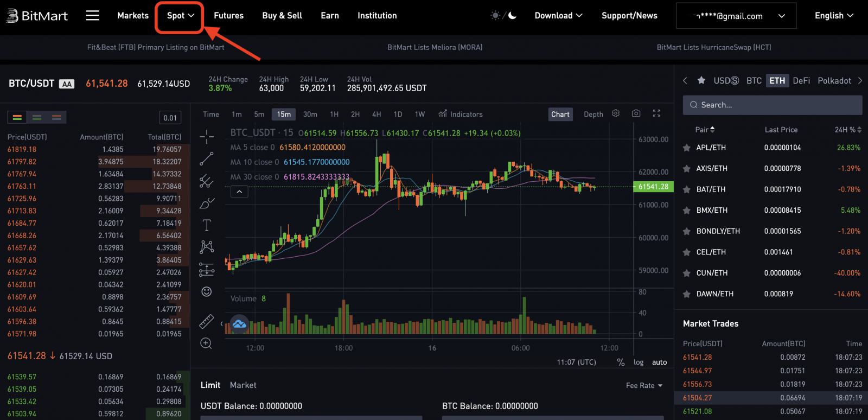868x420 pixels.
Task: Enter fullscreen chart mode
Action: point(656,113)
